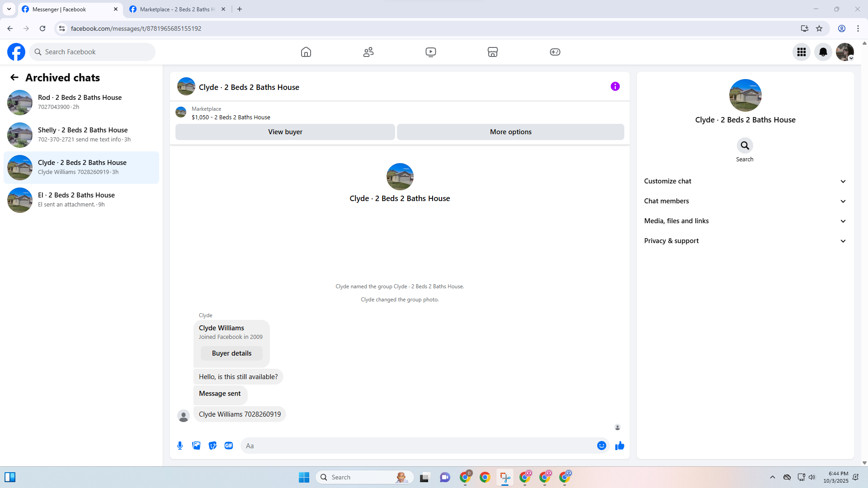
Task: Expand the Privacy & support section
Action: (745, 241)
